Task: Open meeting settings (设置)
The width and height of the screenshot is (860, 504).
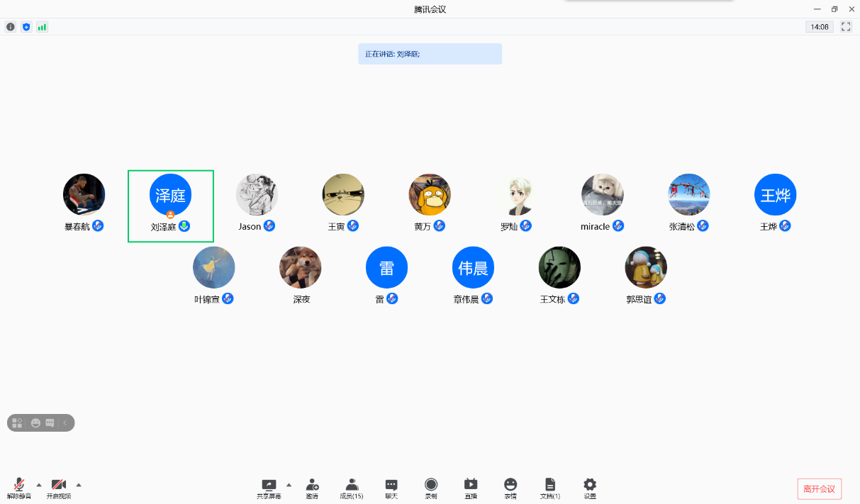Action: 590,488
